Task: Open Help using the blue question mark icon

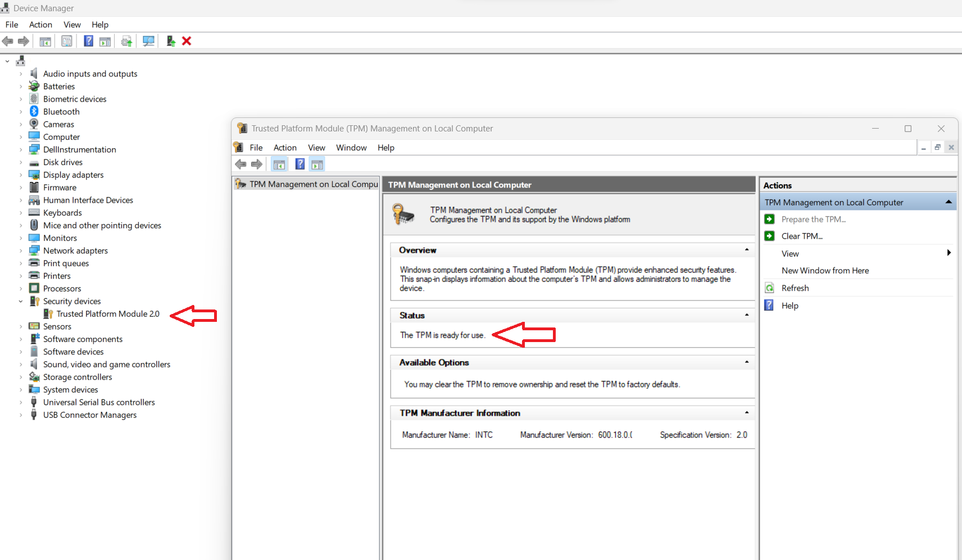Action: pyautogui.click(x=88, y=40)
